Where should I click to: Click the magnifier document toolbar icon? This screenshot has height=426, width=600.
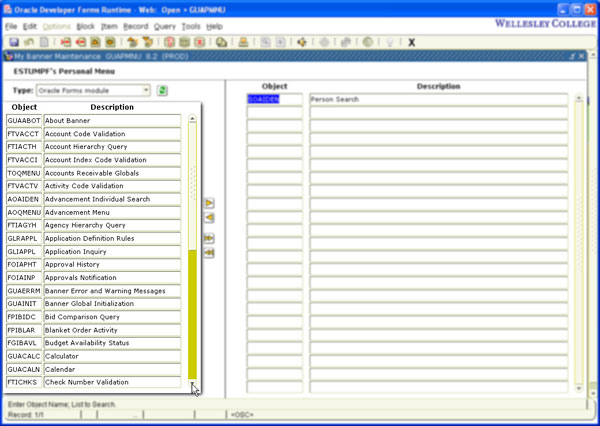(x=265, y=42)
